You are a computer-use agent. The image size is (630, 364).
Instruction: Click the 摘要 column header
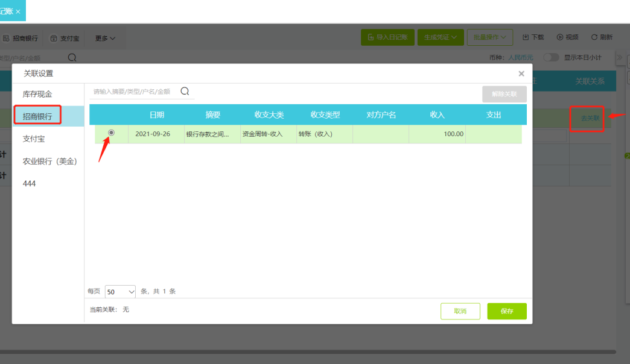click(x=213, y=115)
